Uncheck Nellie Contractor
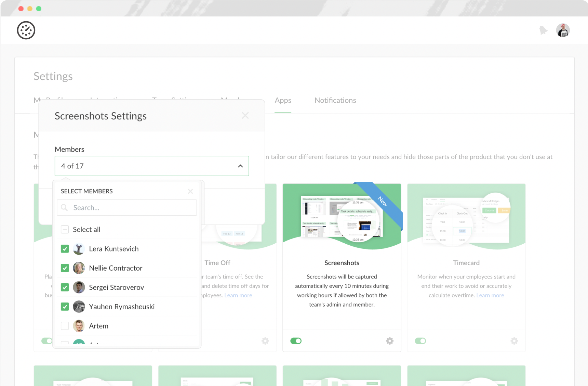 pos(65,268)
